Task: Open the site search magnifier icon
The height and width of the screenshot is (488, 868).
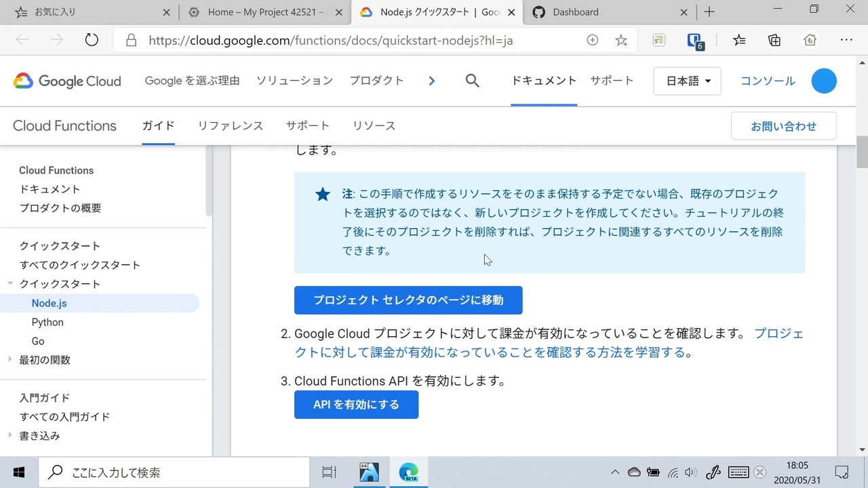Action: tap(473, 81)
